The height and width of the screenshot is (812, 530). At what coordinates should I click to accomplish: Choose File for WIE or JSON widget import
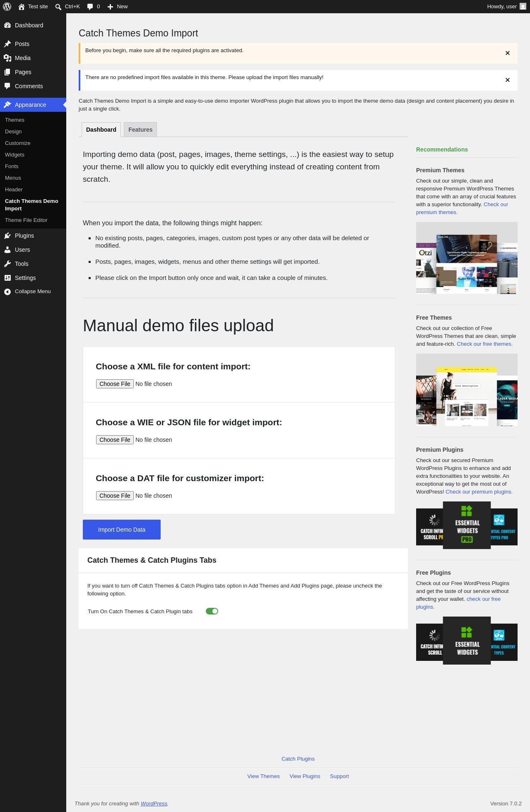click(115, 440)
